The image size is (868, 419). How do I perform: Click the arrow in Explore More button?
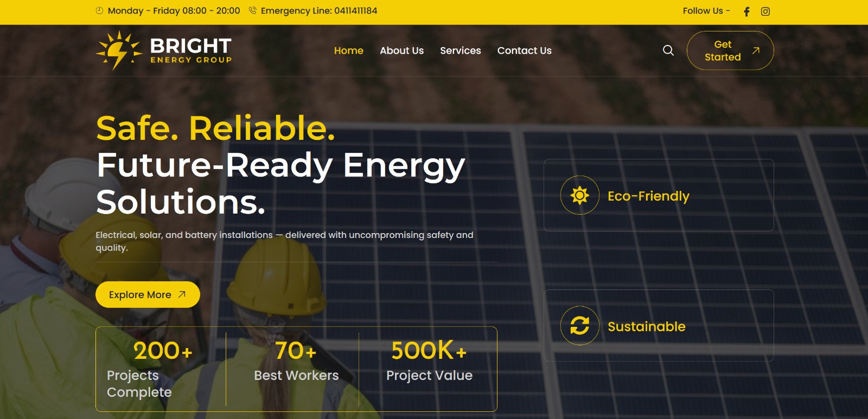(182, 294)
